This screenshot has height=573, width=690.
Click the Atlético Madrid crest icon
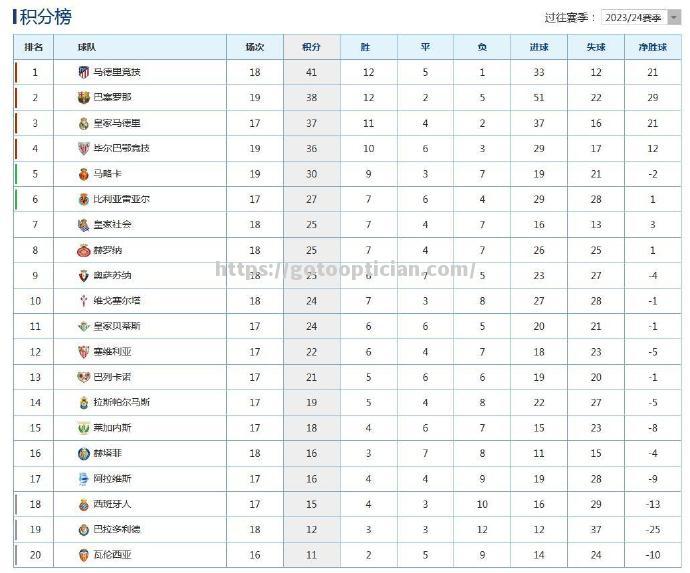coord(84,72)
